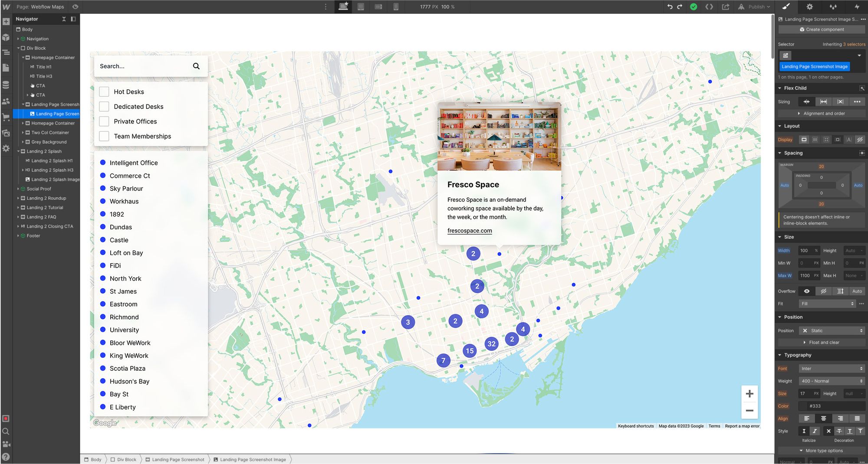Set Overflow to Hidden
The image size is (868, 464).
click(x=824, y=291)
